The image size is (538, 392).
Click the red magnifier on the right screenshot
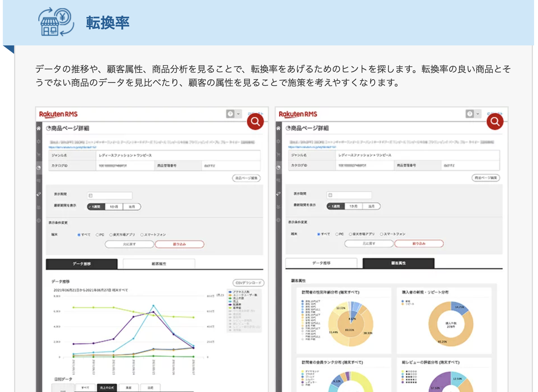point(495,122)
